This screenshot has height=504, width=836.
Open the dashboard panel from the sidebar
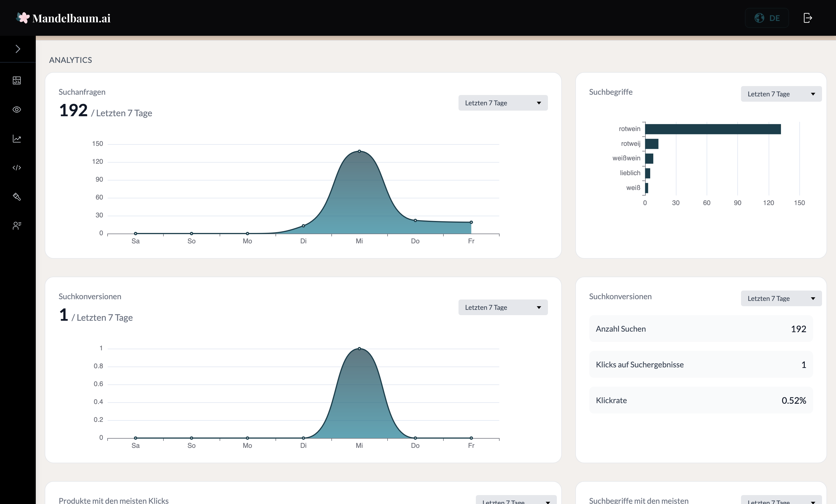pos(17,81)
